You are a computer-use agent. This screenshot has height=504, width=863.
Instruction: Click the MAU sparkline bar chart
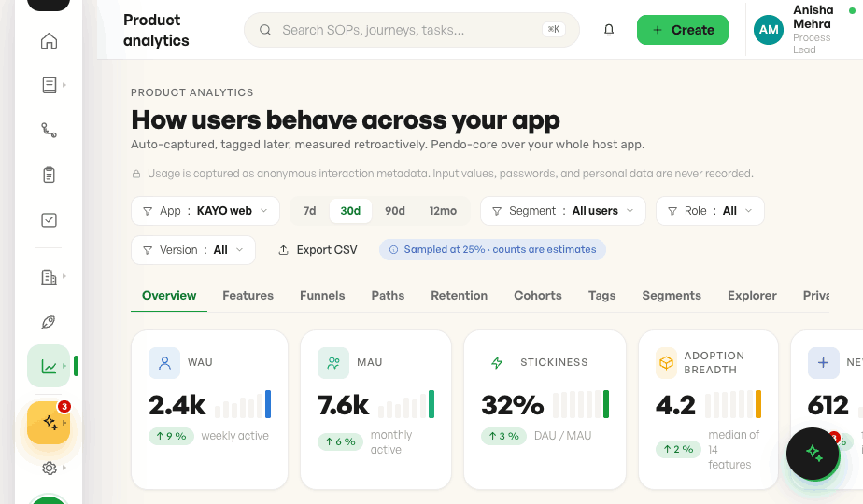click(406, 404)
